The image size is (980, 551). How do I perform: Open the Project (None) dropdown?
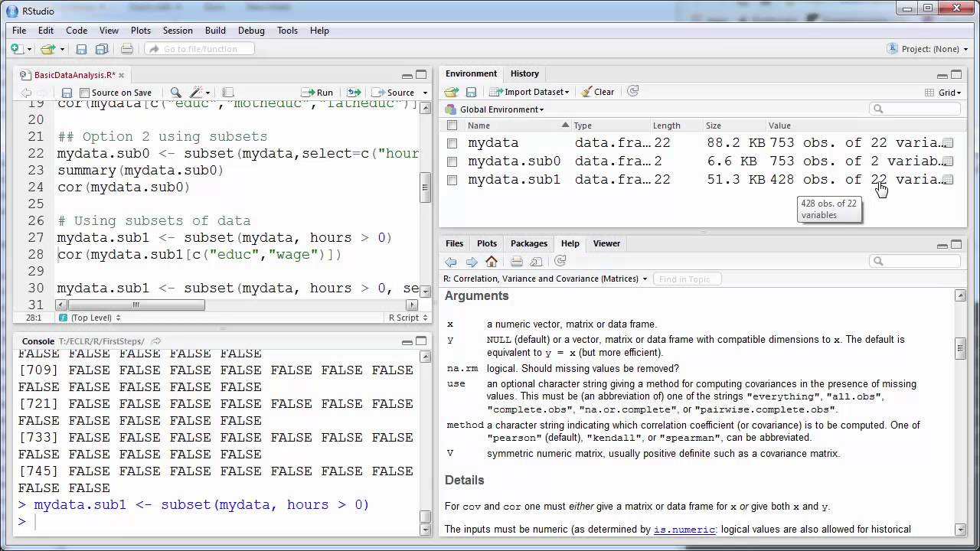click(x=928, y=49)
